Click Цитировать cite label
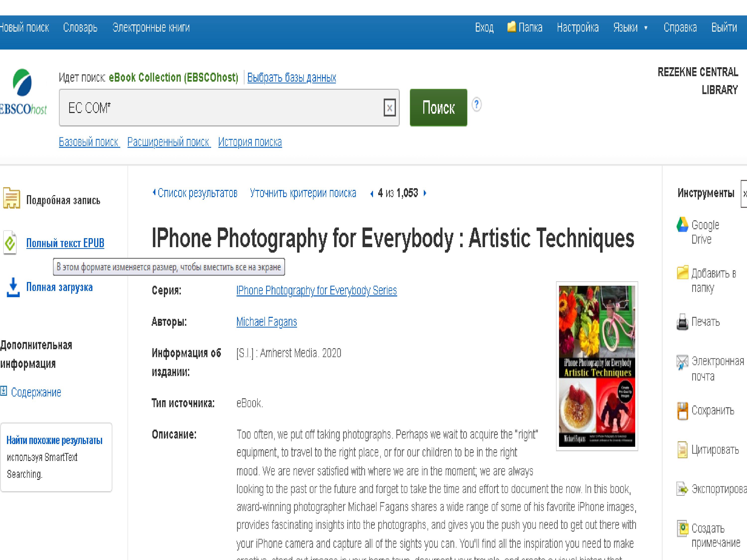 (x=715, y=450)
